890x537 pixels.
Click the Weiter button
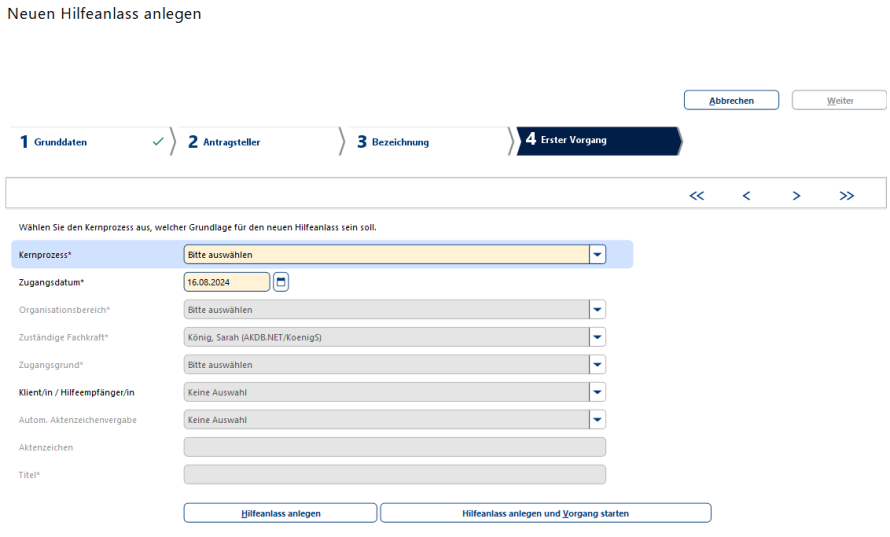tap(839, 100)
